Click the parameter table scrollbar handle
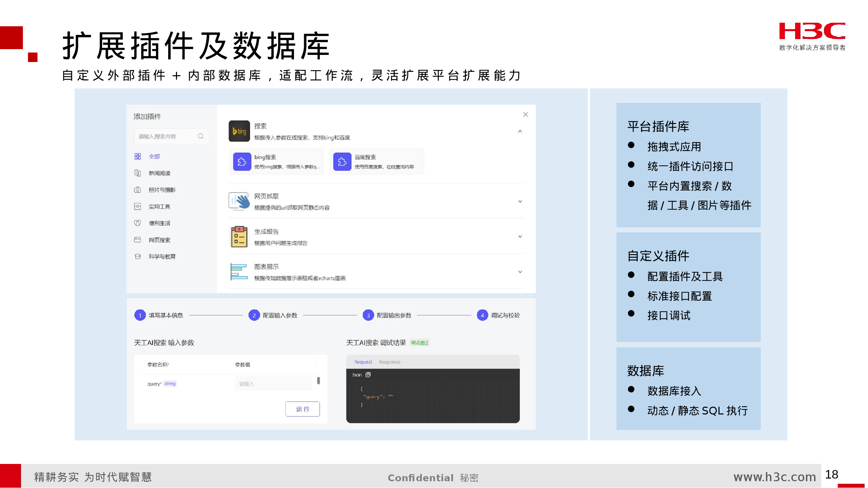This screenshot has width=868, height=488. pyautogui.click(x=318, y=381)
